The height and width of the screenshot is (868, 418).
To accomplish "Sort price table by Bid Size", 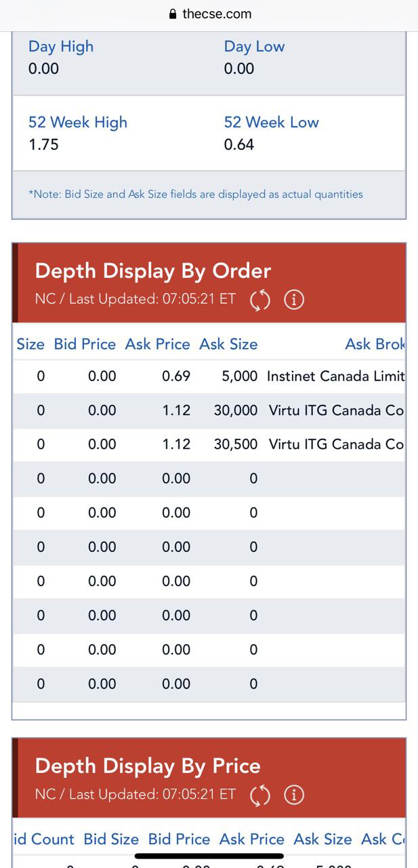I will [111, 839].
